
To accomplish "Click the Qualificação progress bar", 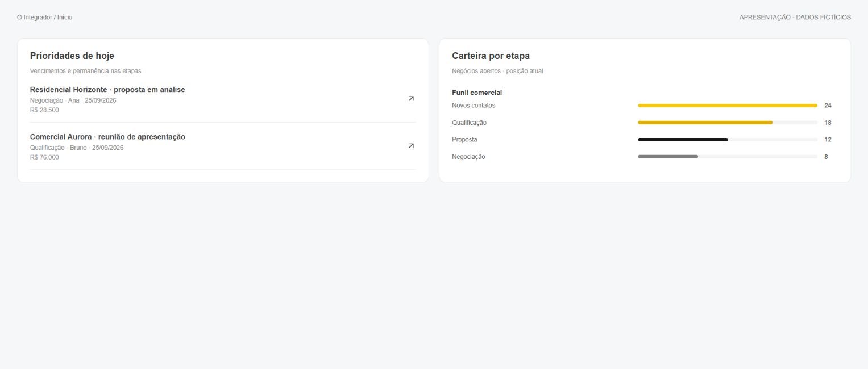I will (x=728, y=123).
